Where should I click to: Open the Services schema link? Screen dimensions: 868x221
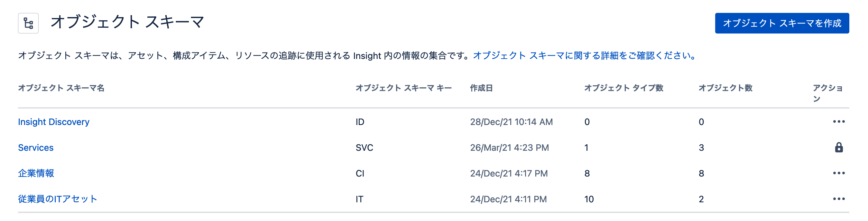click(36, 148)
